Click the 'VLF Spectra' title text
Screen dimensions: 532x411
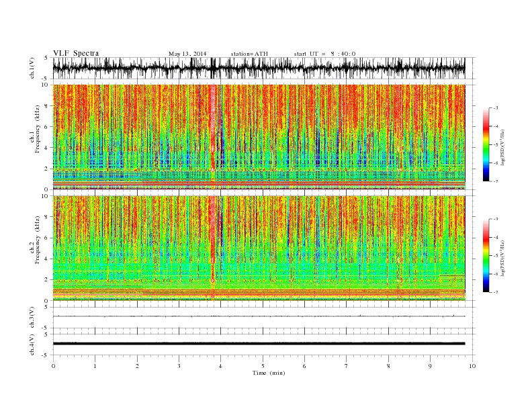76,53
